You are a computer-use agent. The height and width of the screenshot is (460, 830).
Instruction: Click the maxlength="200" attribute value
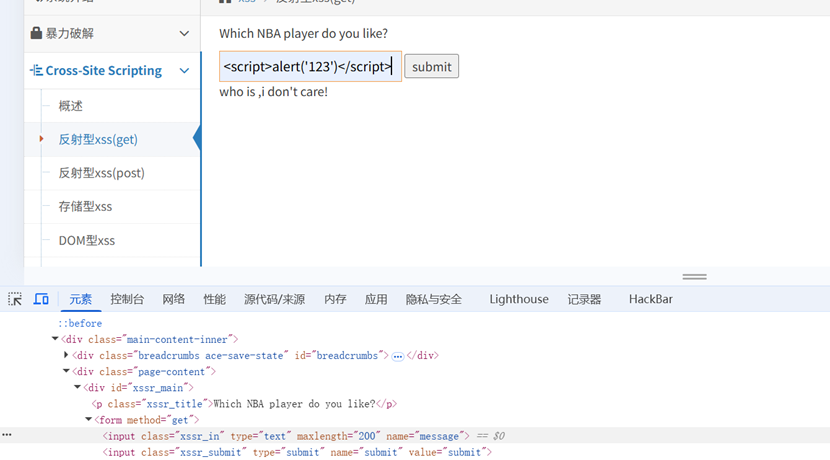(338, 436)
